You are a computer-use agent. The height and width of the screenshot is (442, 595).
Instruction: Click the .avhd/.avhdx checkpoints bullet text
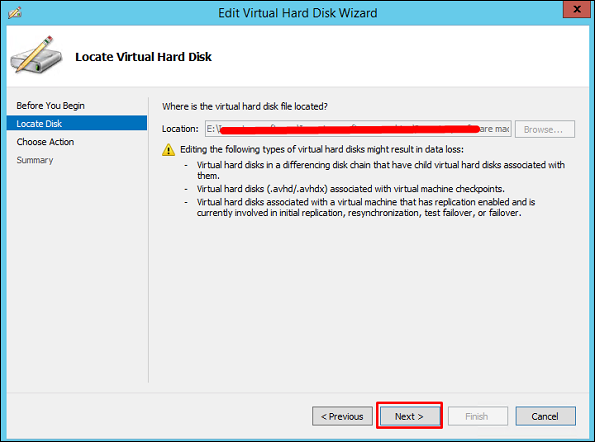coord(351,189)
